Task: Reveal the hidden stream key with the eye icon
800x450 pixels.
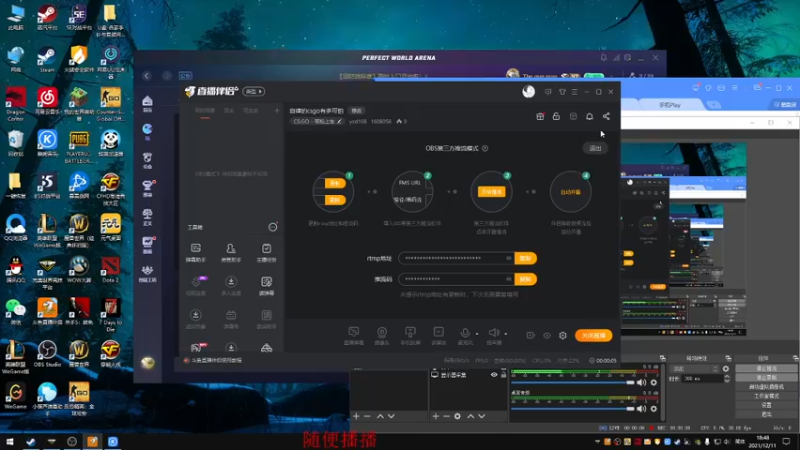Action: [x=509, y=279]
